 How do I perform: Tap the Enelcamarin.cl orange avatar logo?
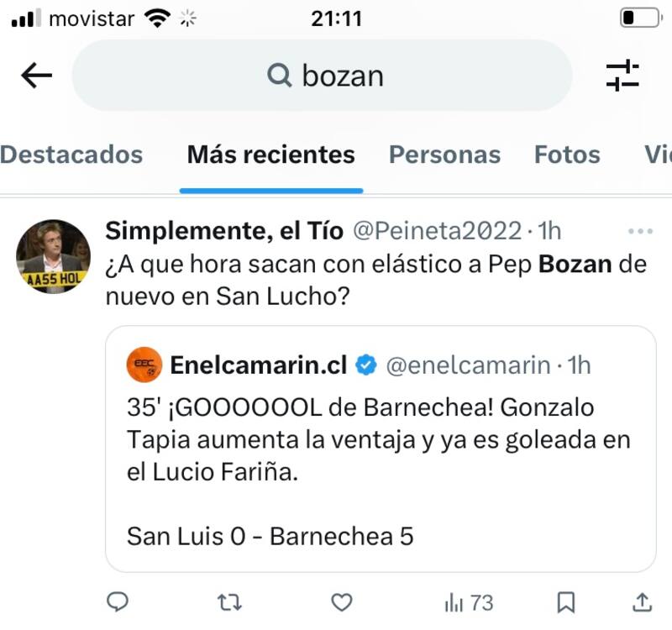[144, 365]
